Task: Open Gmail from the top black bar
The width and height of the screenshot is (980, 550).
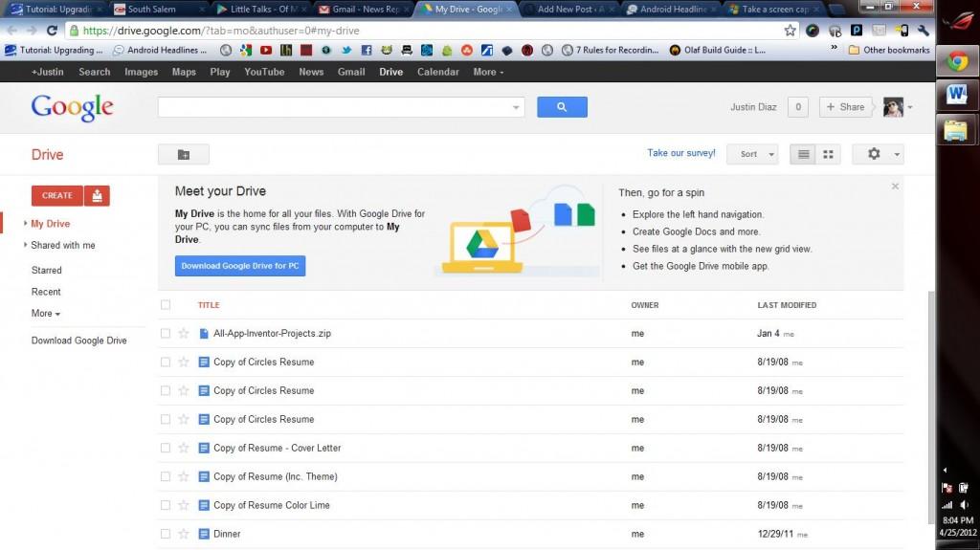Action: coord(350,72)
